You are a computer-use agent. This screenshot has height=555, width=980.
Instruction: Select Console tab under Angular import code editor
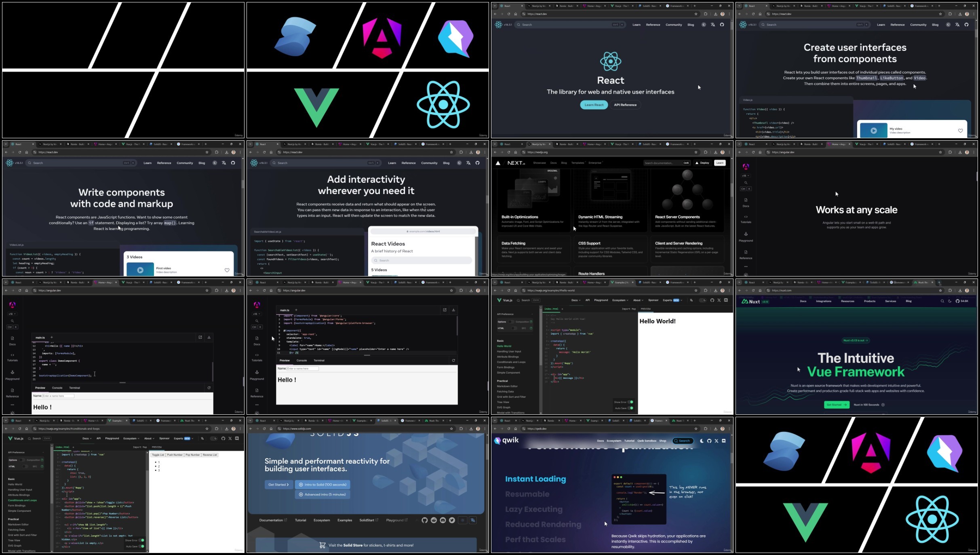(301, 360)
